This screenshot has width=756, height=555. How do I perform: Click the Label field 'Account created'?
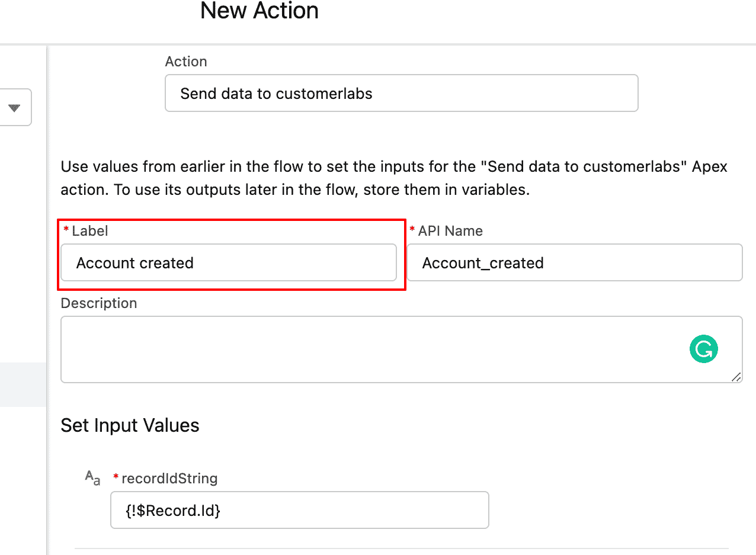pyautogui.click(x=229, y=262)
